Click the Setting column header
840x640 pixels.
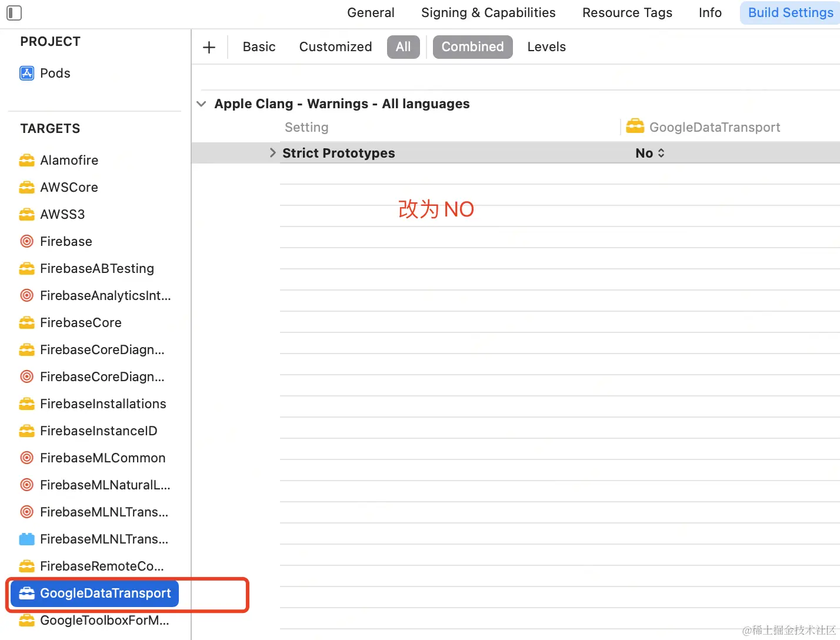point(306,127)
